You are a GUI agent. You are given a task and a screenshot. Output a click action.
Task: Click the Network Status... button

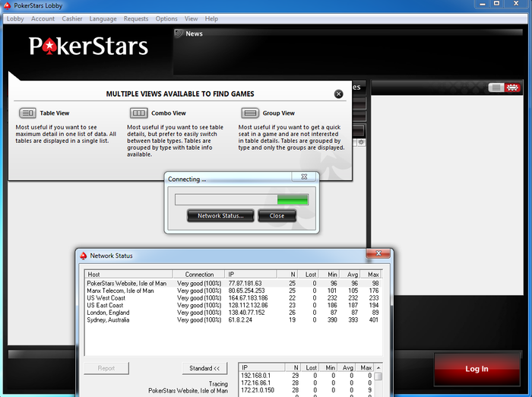pyautogui.click(x=220, y=216)
